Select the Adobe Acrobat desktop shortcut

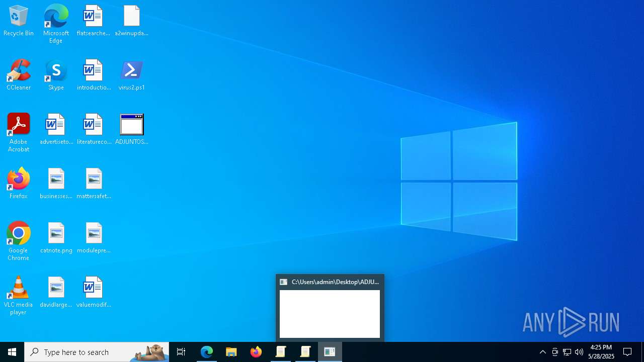pyautogui.click(x=19, y=133)
